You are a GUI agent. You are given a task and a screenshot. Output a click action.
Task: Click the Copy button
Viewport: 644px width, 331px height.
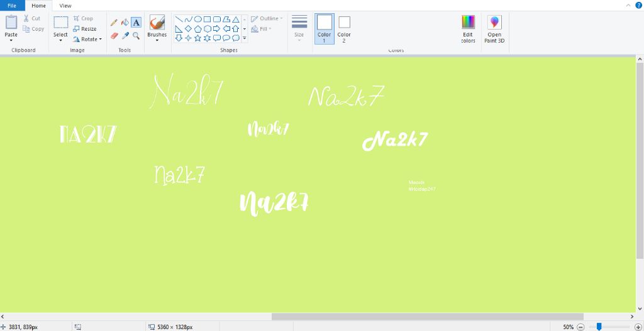click(33, 29)
